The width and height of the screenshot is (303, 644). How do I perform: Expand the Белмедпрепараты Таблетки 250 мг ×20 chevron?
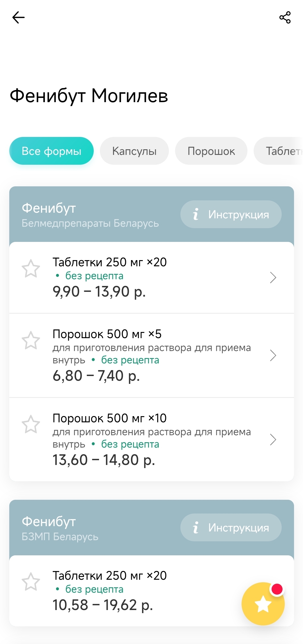click(273, 278)
